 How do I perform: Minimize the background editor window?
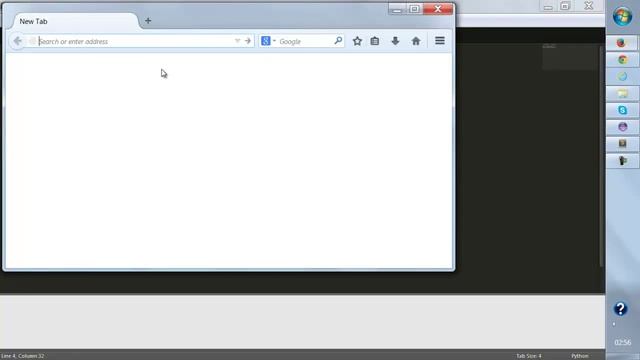548,7
